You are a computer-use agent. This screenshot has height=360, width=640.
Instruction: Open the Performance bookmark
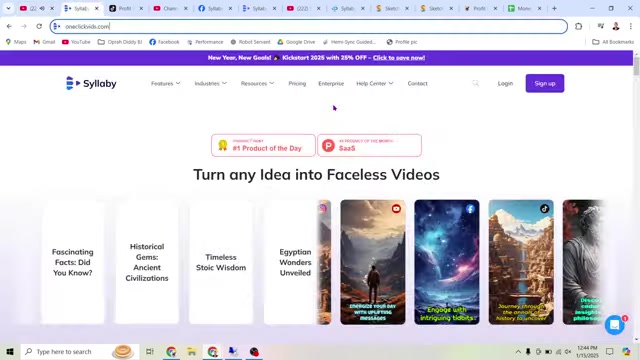click(x=205, y=42)
